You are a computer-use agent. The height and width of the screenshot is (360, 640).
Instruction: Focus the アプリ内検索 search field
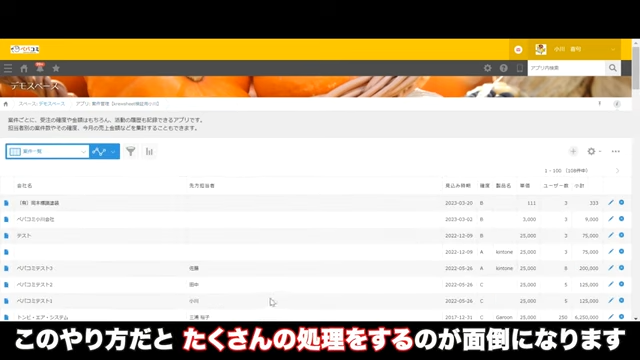pyautogui.click(x=566, y=68)
